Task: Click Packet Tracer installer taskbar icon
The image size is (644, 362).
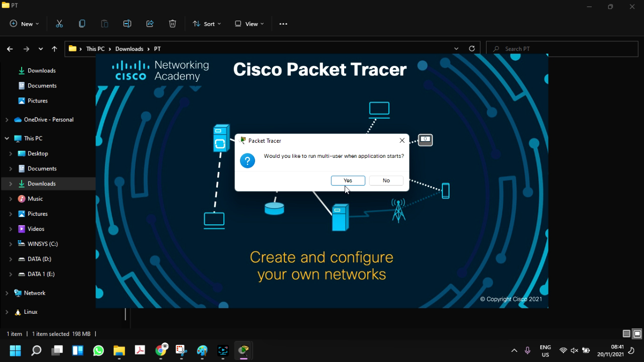Action: [244, 350]
